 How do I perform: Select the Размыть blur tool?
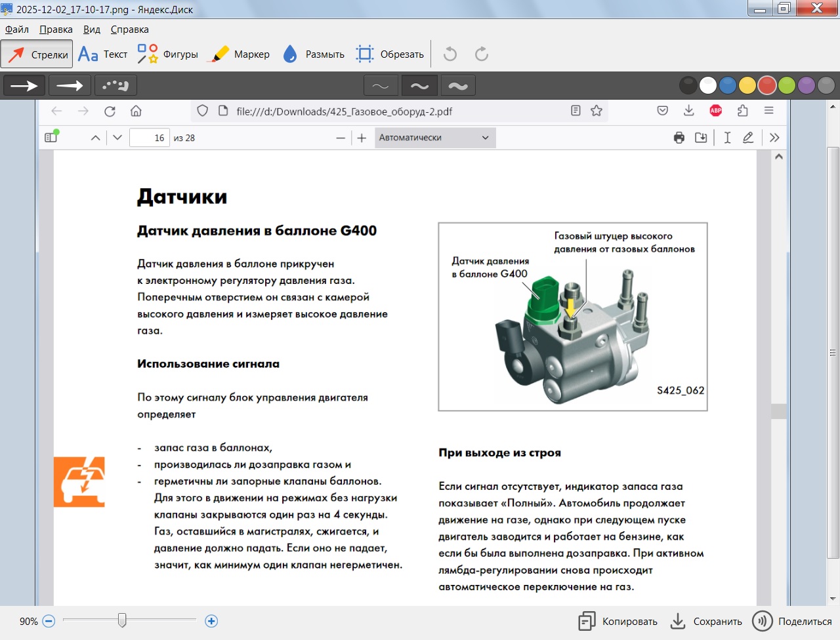coord(313,54)
